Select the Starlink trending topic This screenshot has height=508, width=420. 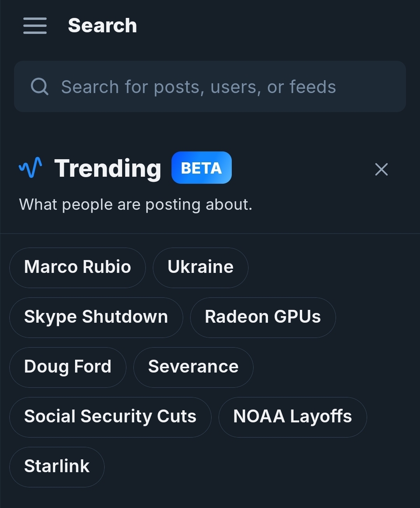point(57,467)
